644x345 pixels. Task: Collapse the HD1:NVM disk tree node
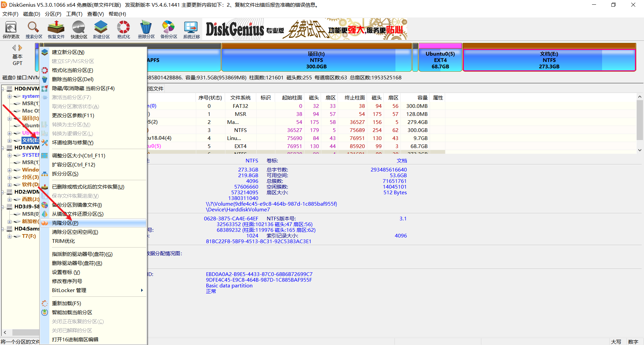click(3, 148)
